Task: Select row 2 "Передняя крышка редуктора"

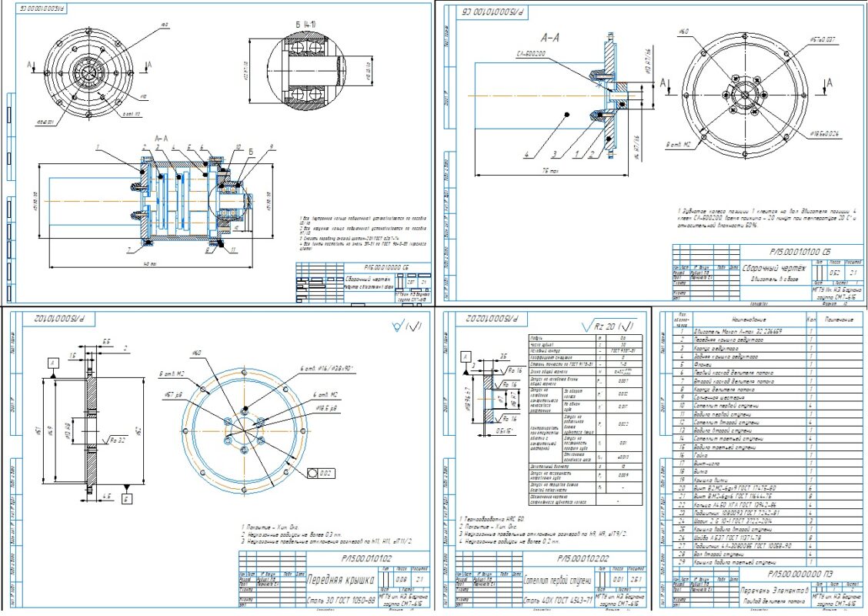Action: [x=766, y=340]
